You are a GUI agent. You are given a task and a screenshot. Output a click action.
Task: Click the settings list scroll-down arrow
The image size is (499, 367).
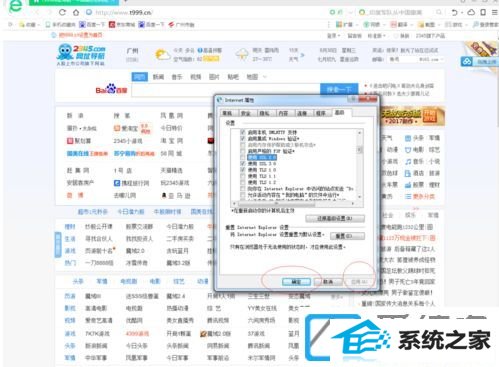coord(360,197)
